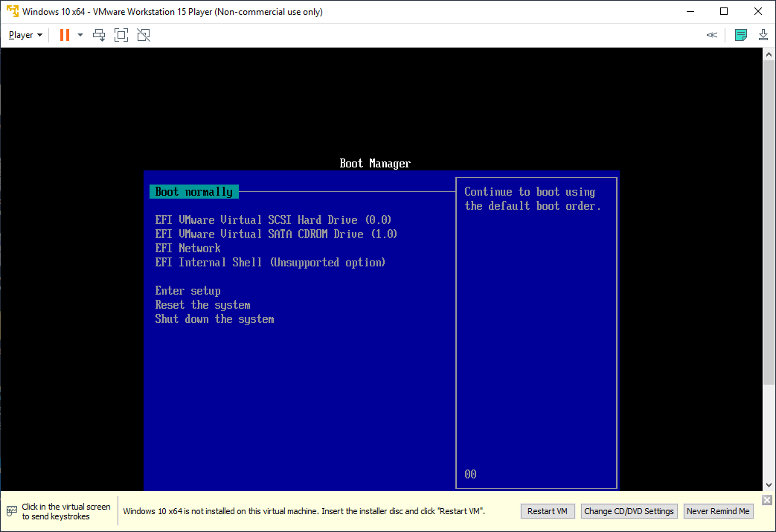Select Enter setup entry
This screenshot has height=532, width=776.
tap(188, 290)
